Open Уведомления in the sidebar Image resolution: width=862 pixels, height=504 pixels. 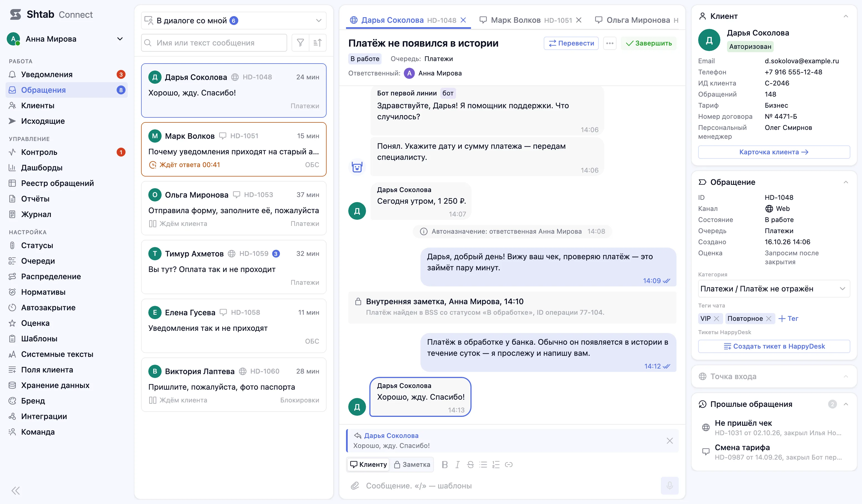(x=66, y=75)
